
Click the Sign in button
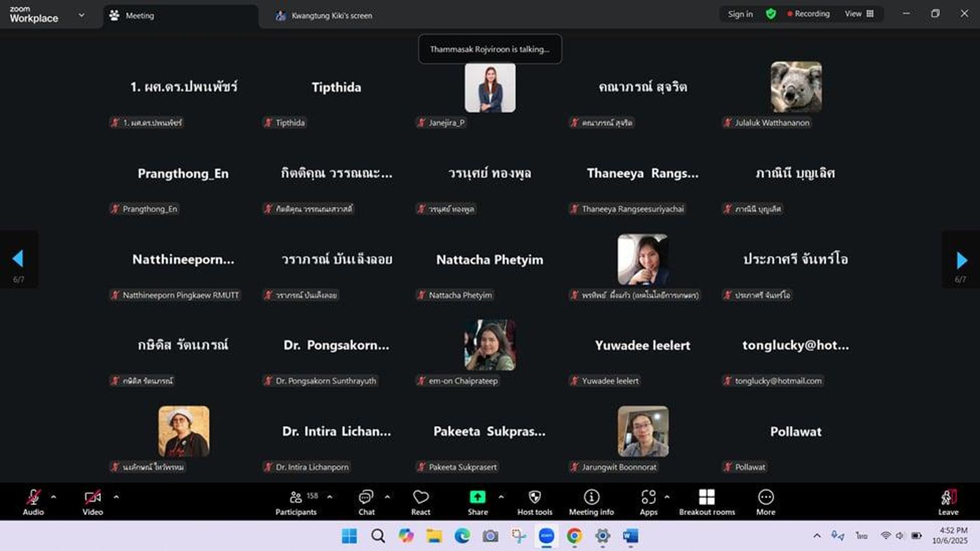click(740, 14)
